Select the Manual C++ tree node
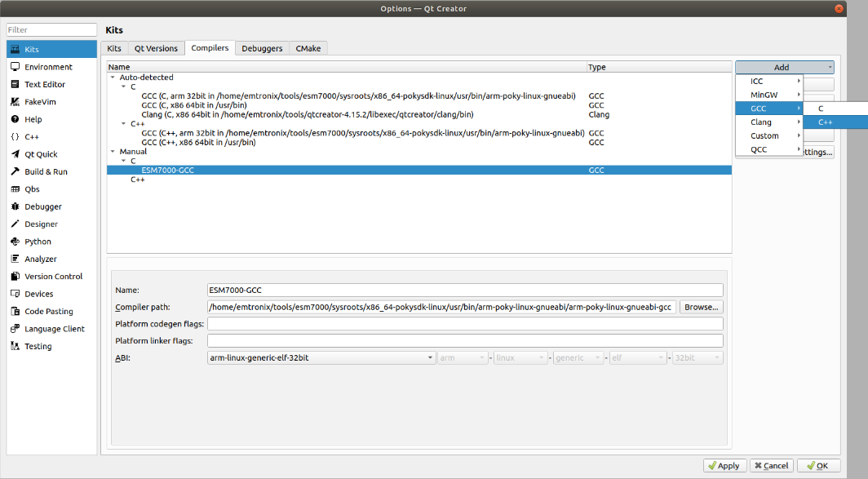The height and width of the screenshot is (479, 868). click(137, 180)
